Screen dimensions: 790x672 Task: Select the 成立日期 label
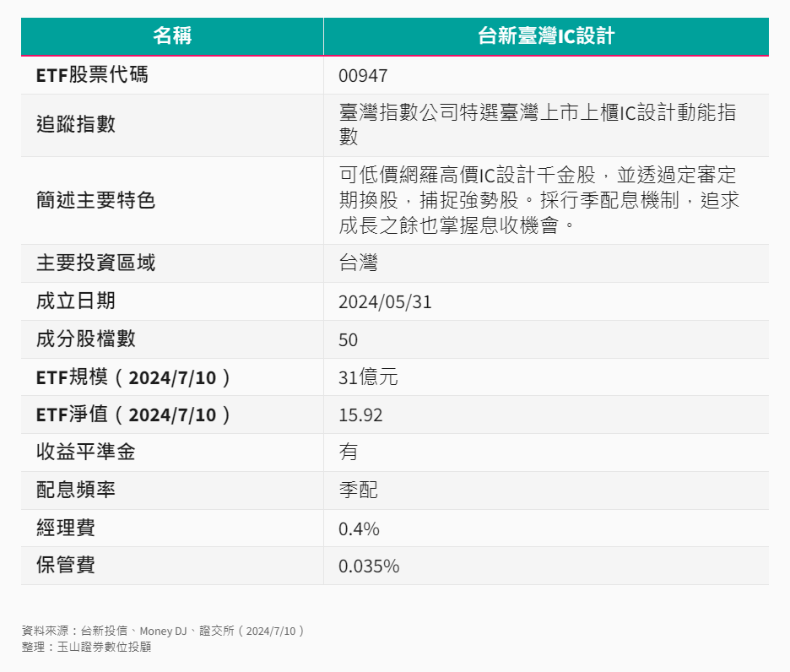pyautogui.click(x=76, y=301)
